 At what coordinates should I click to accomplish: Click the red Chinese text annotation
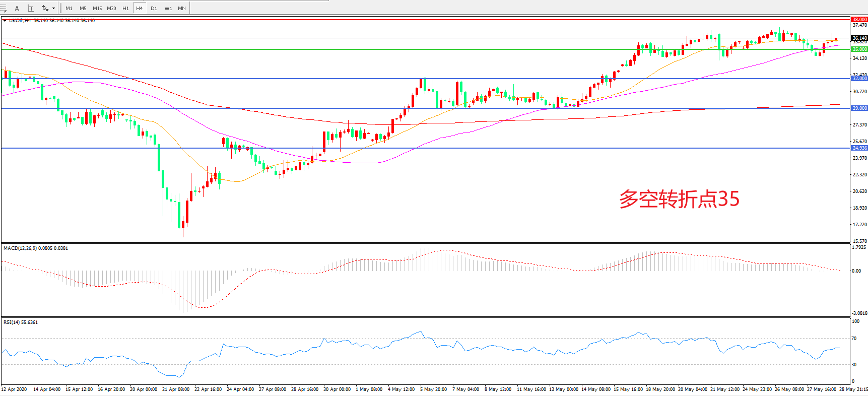coord(679,199)
